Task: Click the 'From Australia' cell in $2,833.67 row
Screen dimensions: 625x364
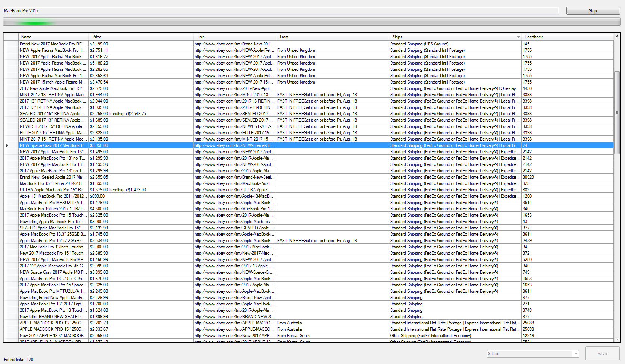Action: tap(333, 329)
